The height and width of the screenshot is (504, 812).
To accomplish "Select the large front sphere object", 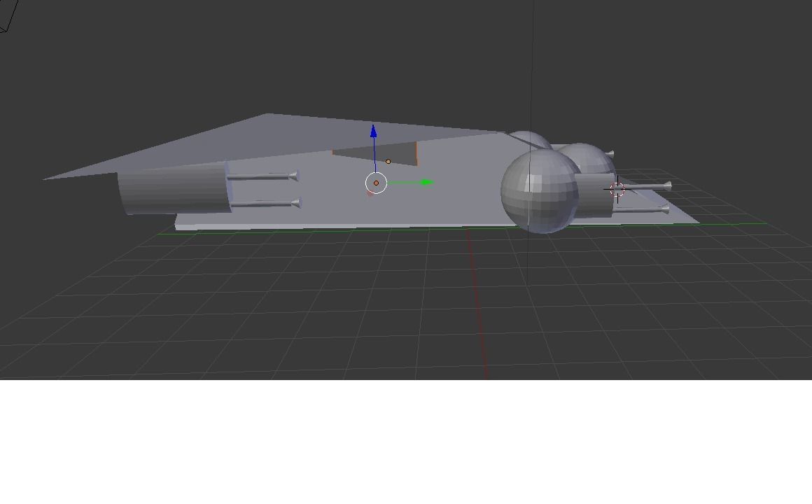I will (x=540, y=191).
